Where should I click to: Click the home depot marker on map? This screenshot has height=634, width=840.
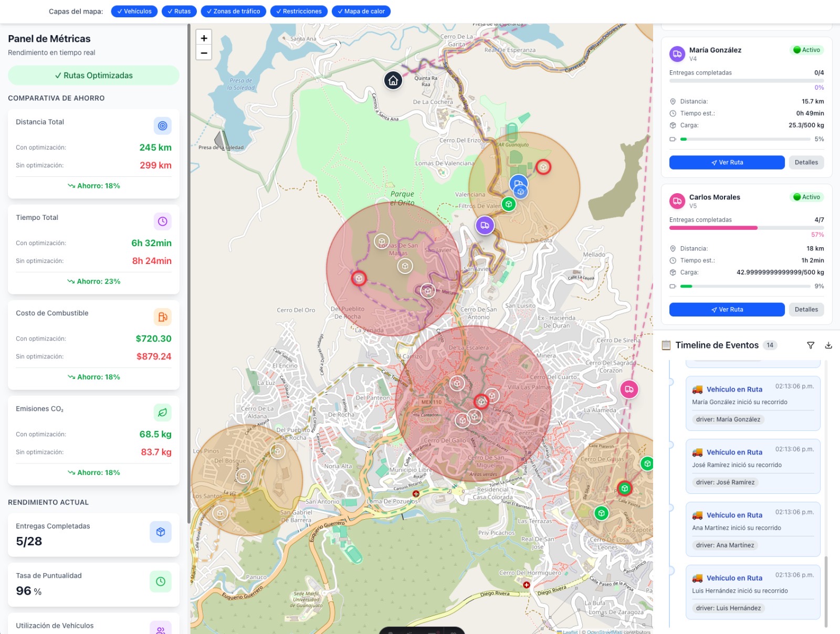tap(393, 80)
